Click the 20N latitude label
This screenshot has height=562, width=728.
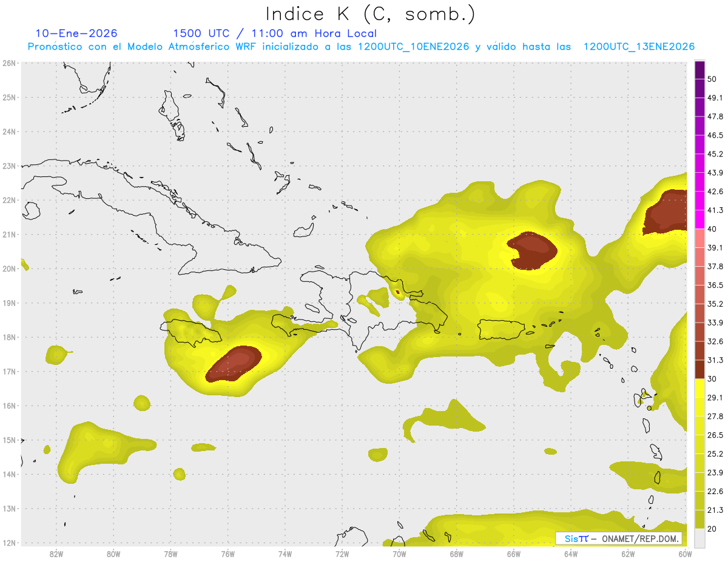10,269
